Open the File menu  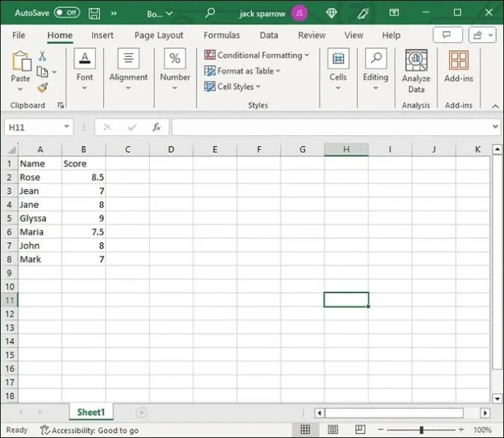pyautogui.click(x=18, y=35)
